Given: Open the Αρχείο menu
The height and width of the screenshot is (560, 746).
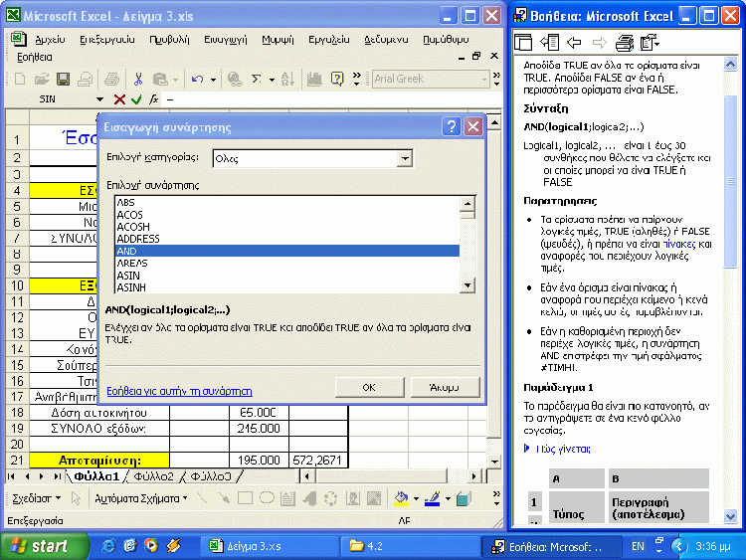Looking at the screenshot, I should click(x=50, y=40).
